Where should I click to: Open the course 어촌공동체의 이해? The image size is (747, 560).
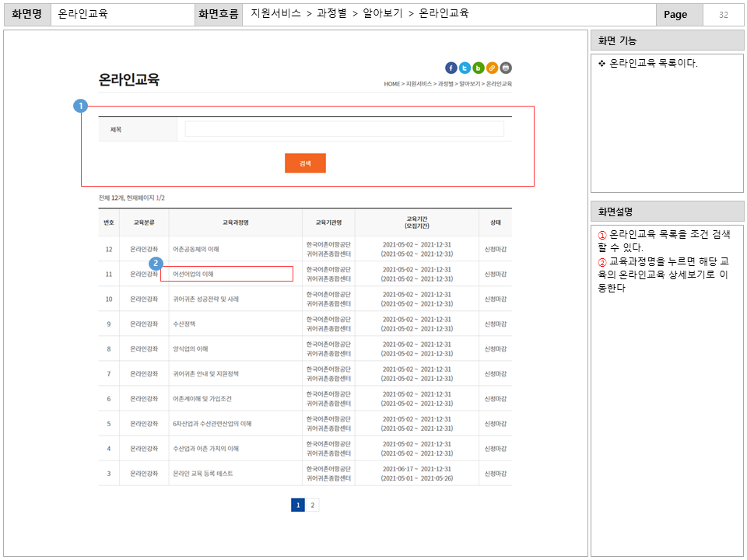(196, 250)
